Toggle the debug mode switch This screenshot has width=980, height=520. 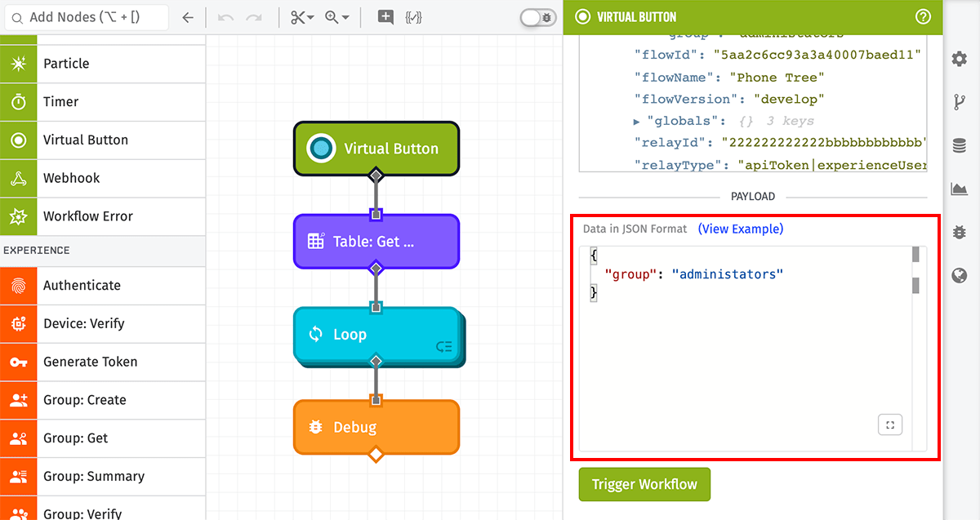coord(538,17)
